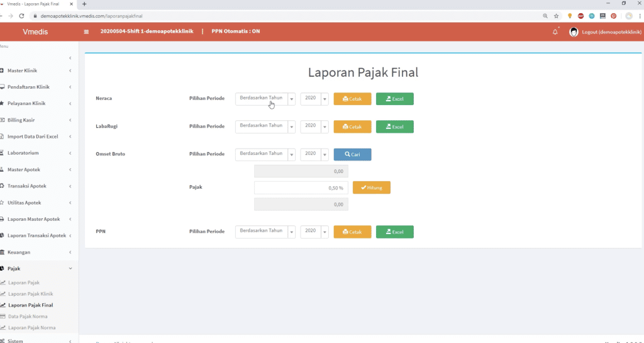Toggle the hamburger sidebar menu icon
The image size is (644, 343).
pos(86,31)
